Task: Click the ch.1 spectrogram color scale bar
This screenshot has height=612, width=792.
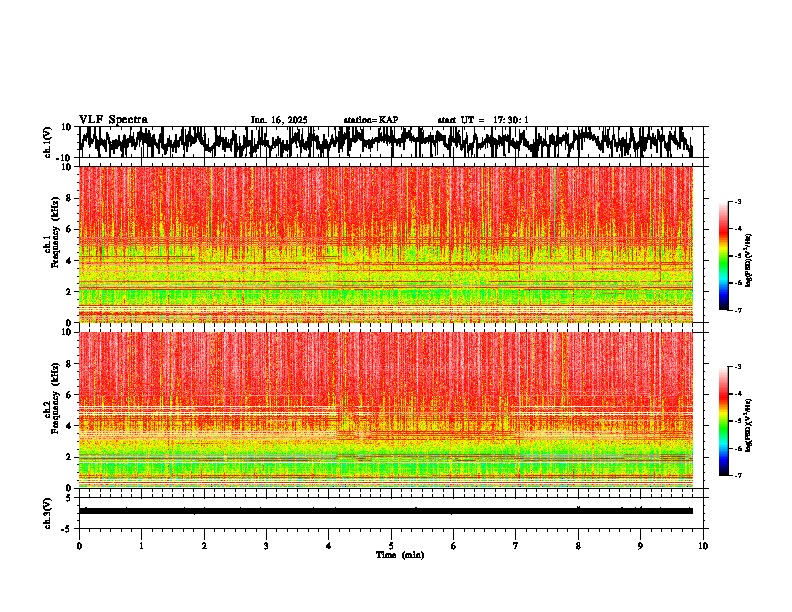Action: (723, 256)
